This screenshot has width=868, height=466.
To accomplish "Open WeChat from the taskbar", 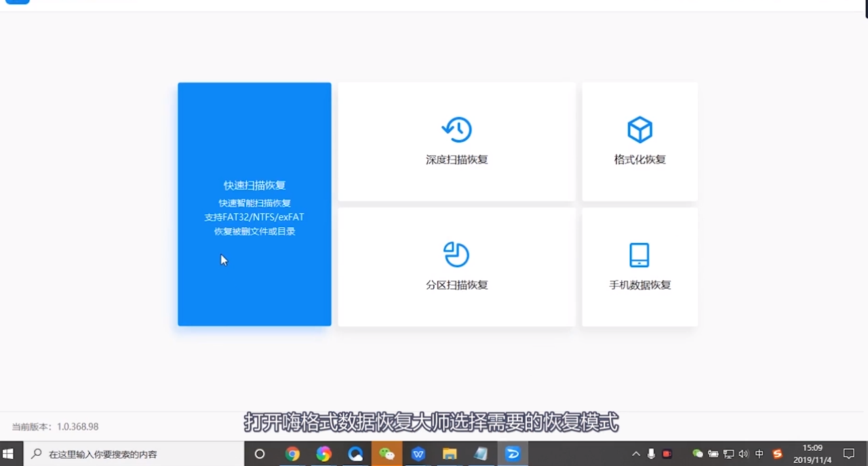I will pyautogui.click(x=387, y=454).
